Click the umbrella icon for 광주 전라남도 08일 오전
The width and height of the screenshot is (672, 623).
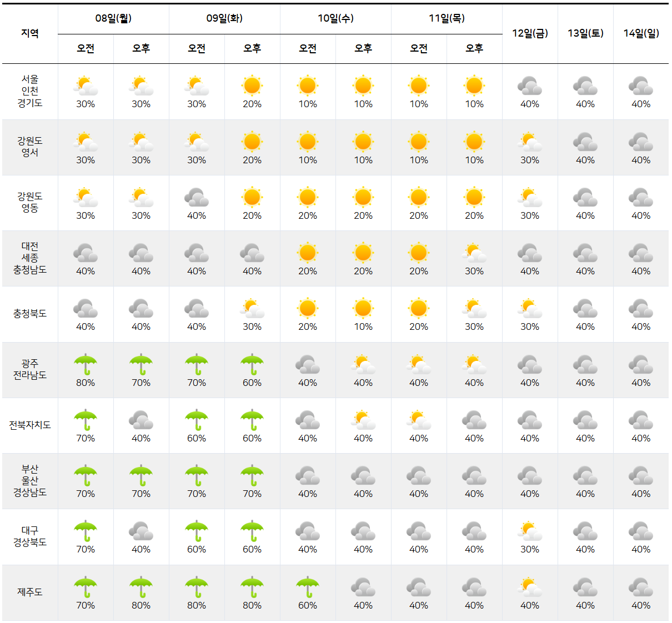[x=86, y=364]
